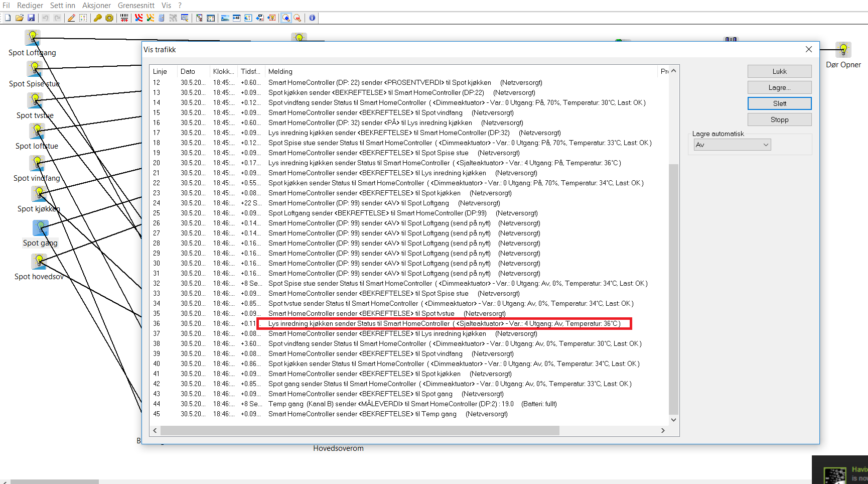The height and width of the screenshot is (484, 868).
Task: Click the Melding column header
Action: 462,71
